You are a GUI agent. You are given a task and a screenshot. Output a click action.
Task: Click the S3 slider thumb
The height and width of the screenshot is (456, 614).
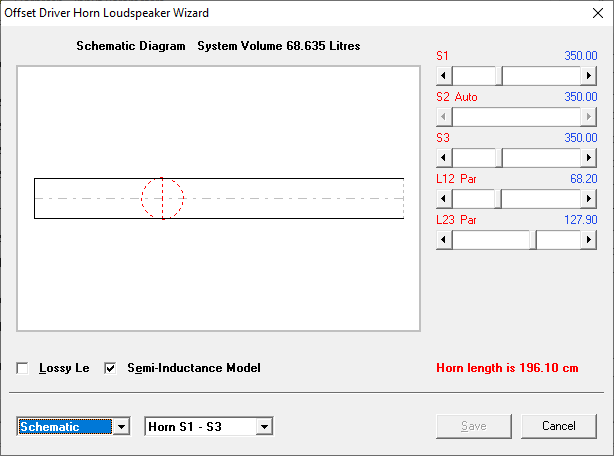tap(499, 158)
